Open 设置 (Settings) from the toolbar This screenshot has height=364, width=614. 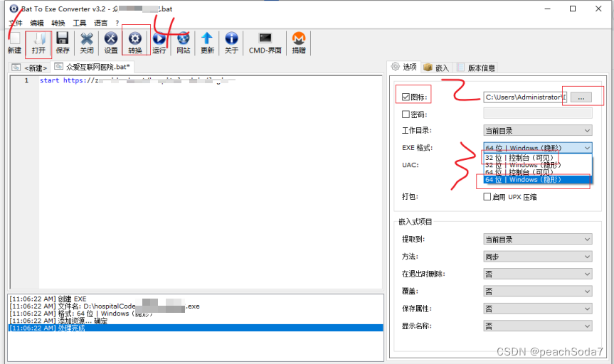(x=111, y=43)
